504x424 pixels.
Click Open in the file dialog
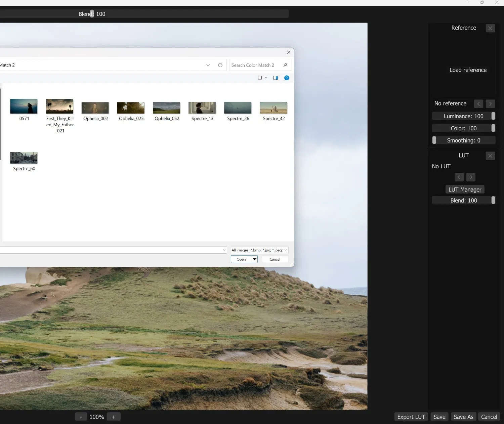click(x=241, y=259)
